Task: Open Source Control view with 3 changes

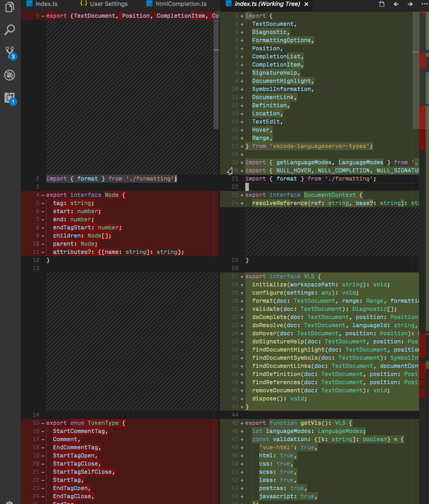Action: (10, 53)
